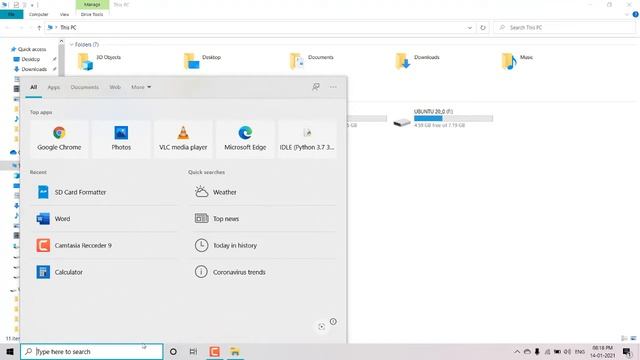The image size is (640, 360).
Task: Switch to Camtasia on the taskbar
Action: click(x=214, y=351)
